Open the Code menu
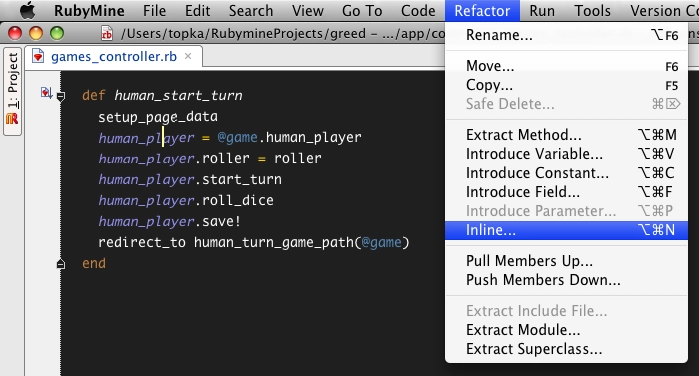Screen dimensions: 699x376 point(418,11)
